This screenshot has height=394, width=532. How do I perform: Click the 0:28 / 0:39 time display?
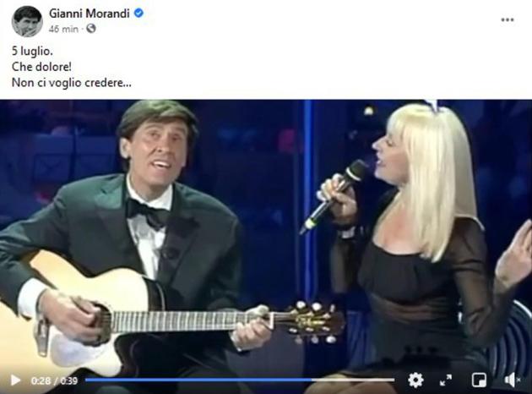coord(54,380)
